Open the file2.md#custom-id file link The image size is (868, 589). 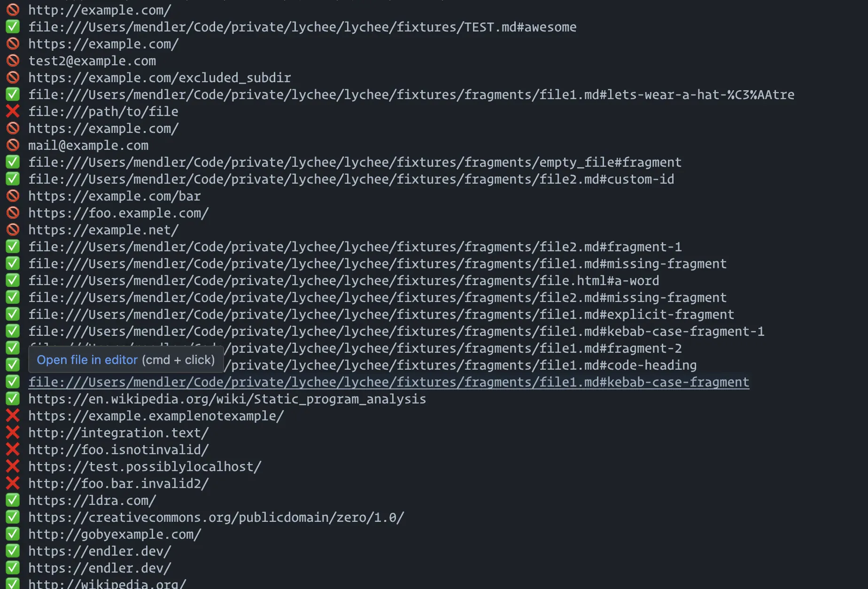[351, 179]
